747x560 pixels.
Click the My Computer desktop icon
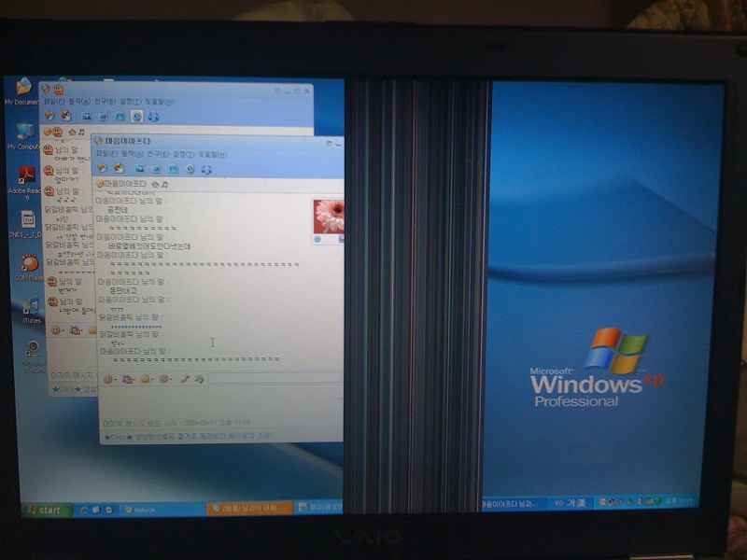(x=22, y=136)
